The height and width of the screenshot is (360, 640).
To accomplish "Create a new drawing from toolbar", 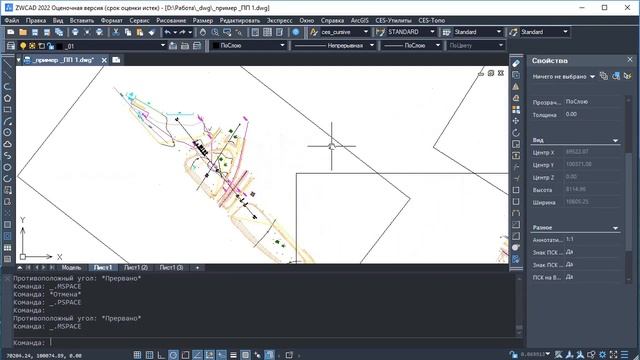I will click(11, 32).
